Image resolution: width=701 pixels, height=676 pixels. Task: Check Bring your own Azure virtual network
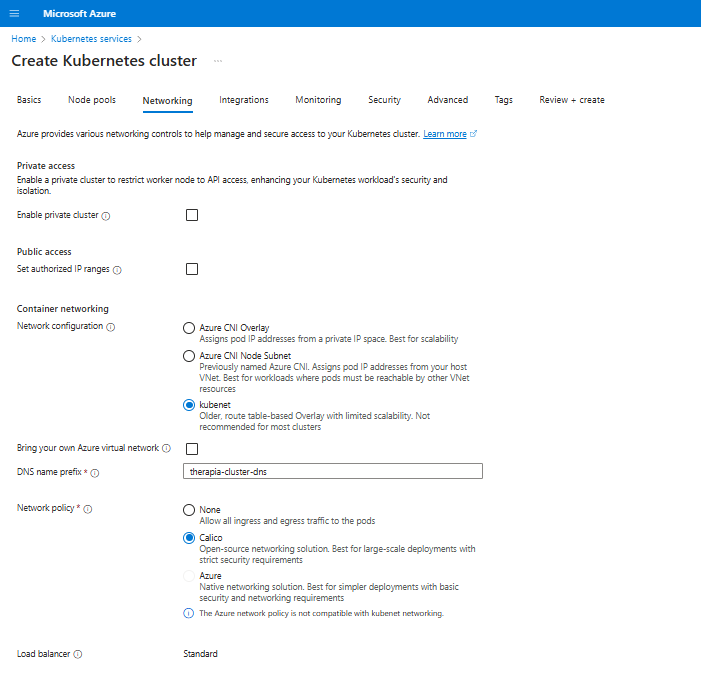192,449
